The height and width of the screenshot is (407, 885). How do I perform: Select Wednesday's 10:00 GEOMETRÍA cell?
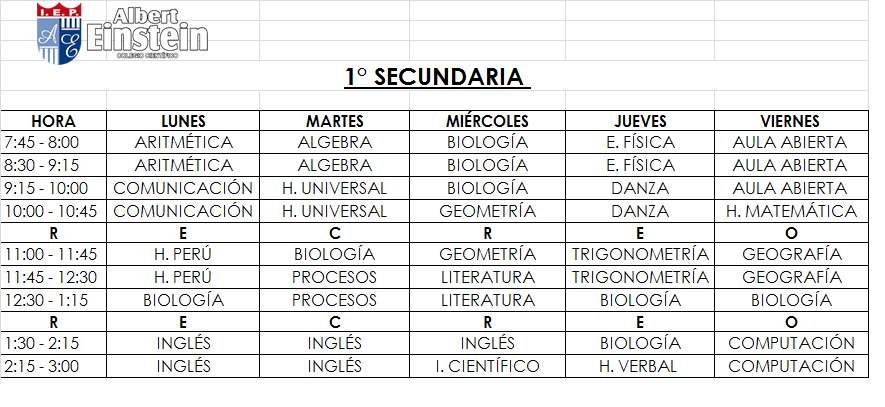(x=487, y=211)
